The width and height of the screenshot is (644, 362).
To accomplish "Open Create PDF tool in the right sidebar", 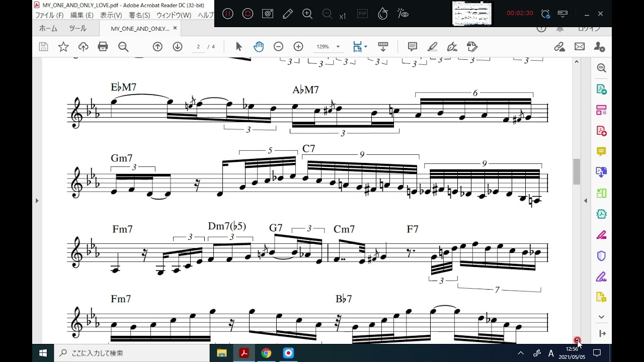I will pyautogui.click(x=601, y=131).
